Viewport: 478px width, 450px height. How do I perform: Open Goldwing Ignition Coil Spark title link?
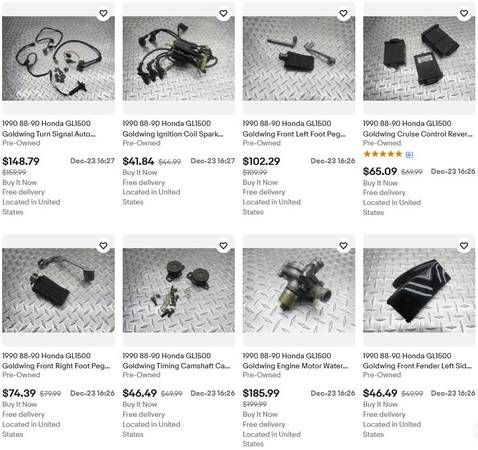click(173, 129)
